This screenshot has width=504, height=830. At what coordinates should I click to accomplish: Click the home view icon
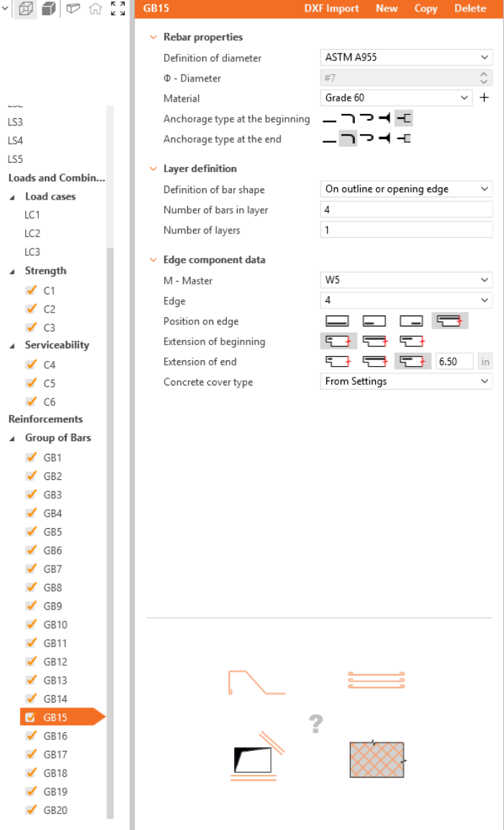tap(95, 9)
